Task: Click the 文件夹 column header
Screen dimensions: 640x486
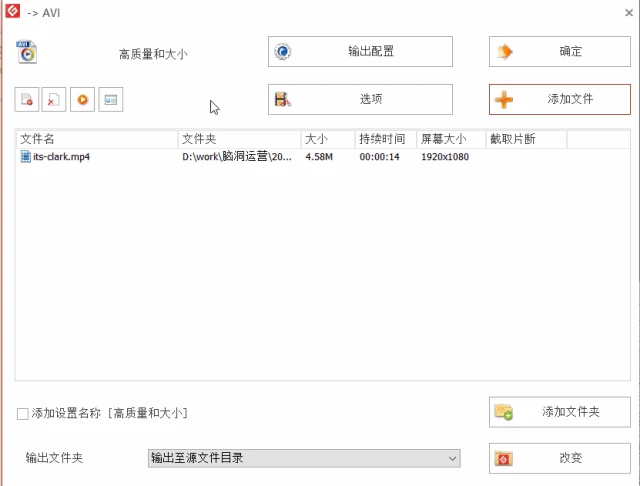Action: [240, 139]
